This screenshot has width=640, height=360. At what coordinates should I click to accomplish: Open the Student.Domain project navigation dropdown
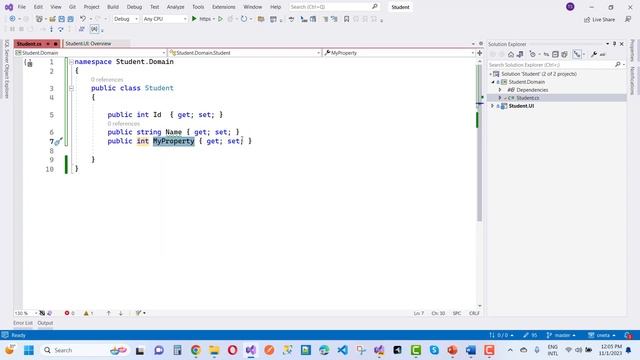[90, 53]
